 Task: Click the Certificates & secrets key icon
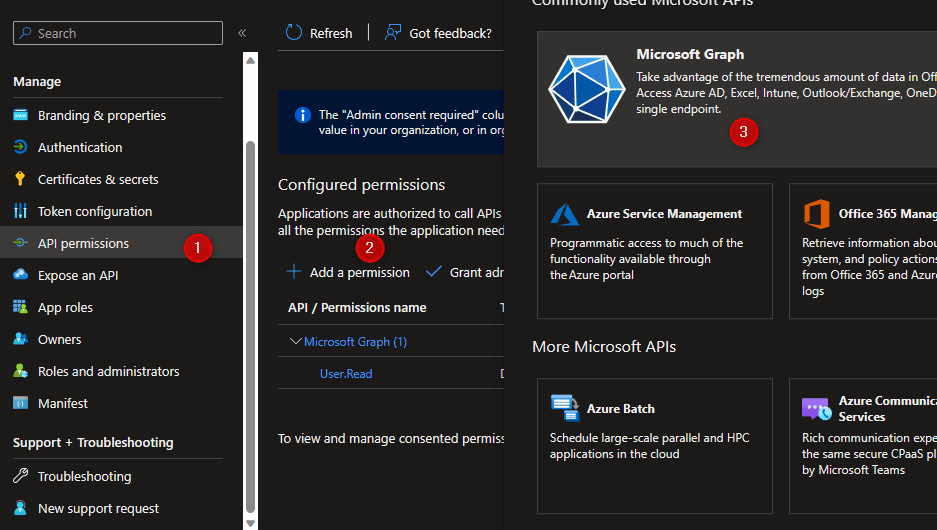pyautogui.click(x=20, y=179)
